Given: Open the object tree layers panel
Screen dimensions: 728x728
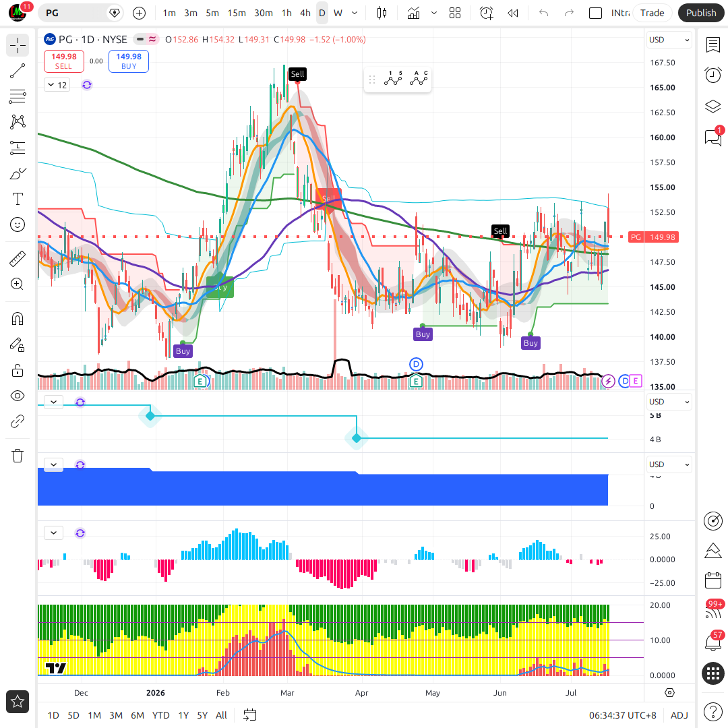Looking at the screenshot, I should click(712, 107).
